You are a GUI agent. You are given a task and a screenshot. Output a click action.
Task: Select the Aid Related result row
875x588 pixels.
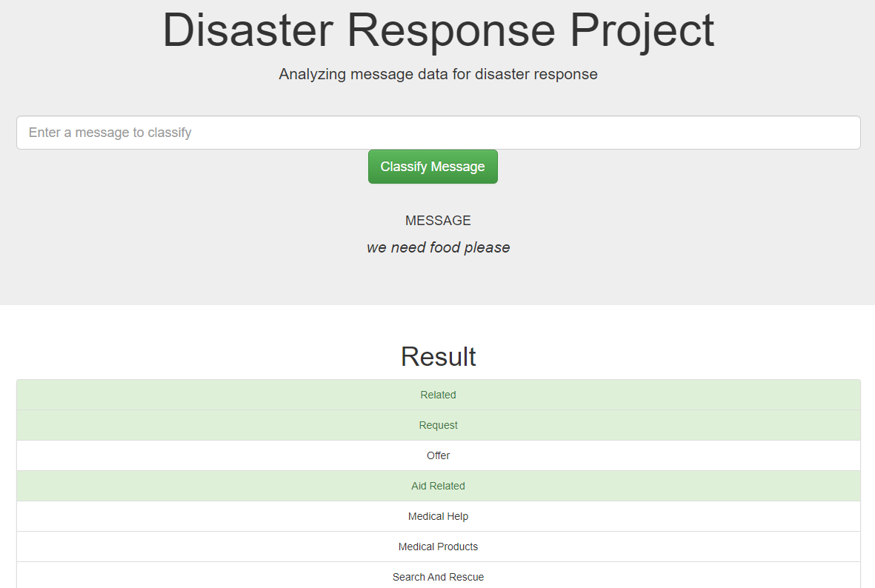[x=438, y=486]
